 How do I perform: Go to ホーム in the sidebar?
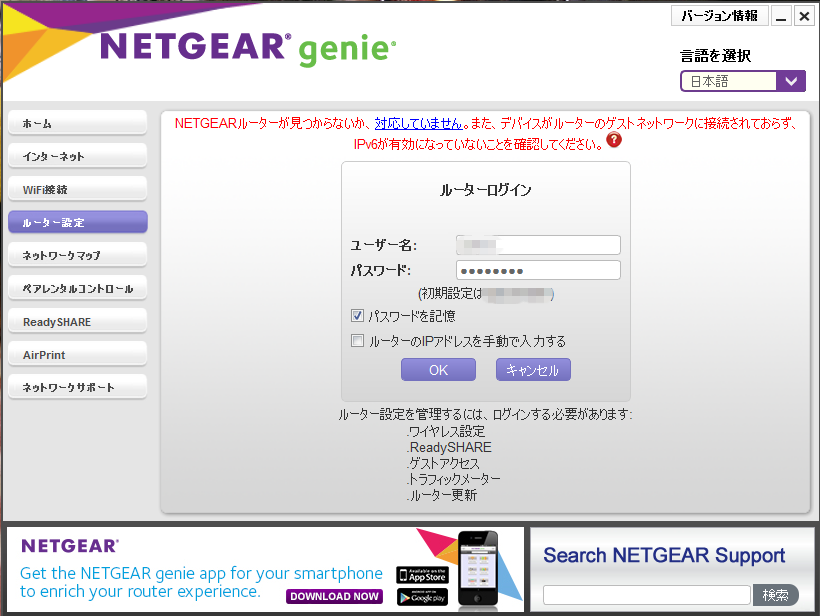78,123
